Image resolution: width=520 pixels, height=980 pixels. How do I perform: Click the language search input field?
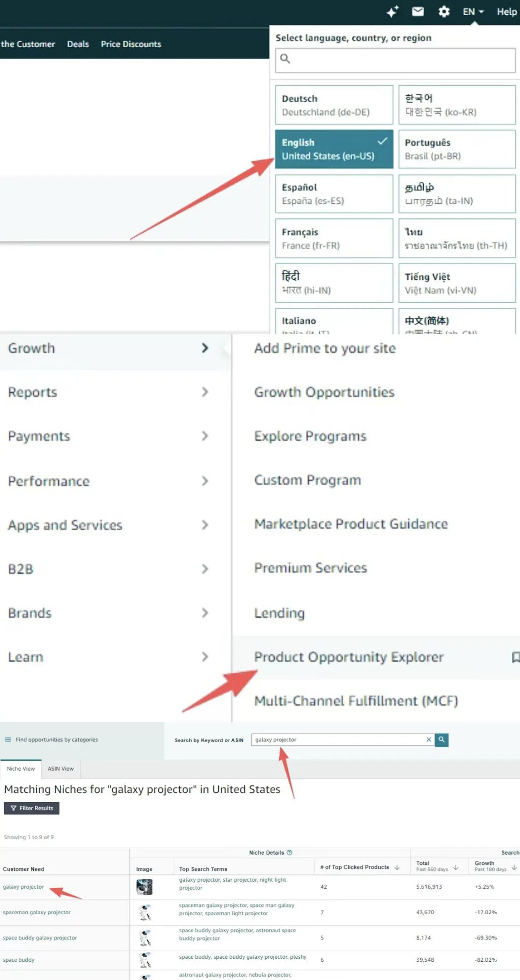(x=395, y=59)
